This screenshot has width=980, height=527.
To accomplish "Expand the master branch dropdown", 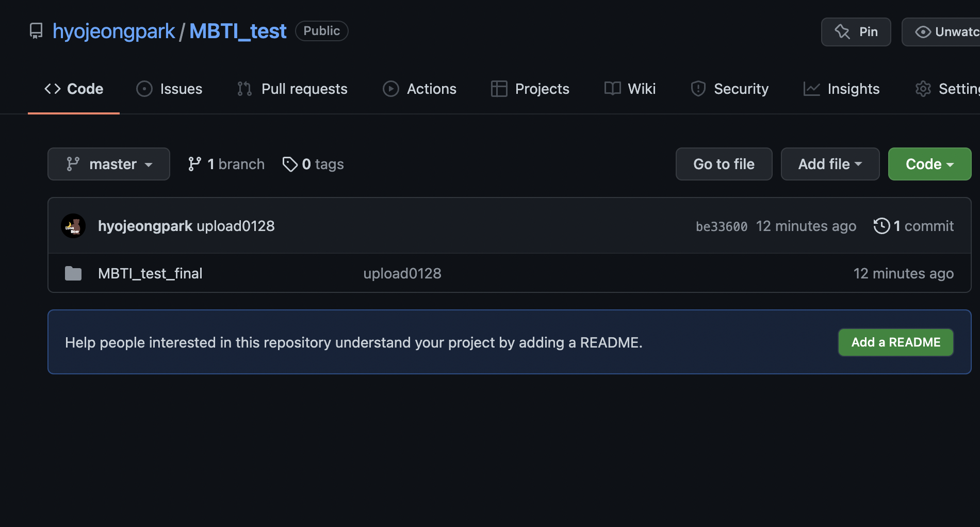I will (109, 164).
